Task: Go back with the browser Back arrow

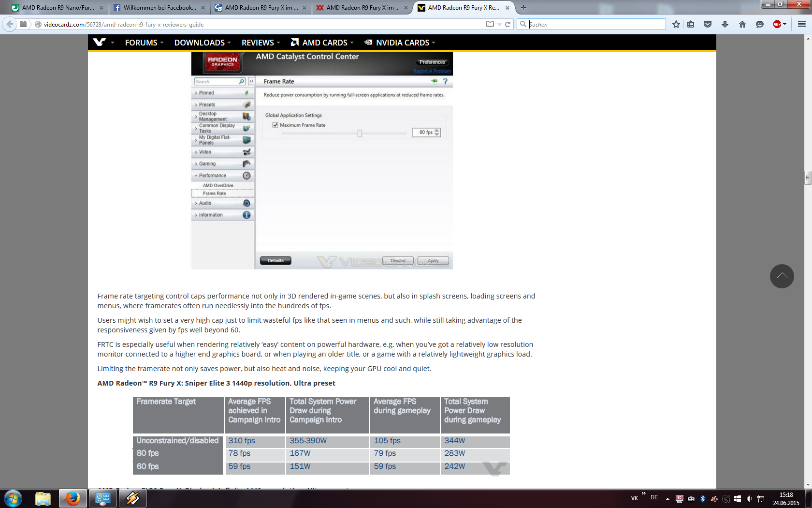Action: (10, 24)
